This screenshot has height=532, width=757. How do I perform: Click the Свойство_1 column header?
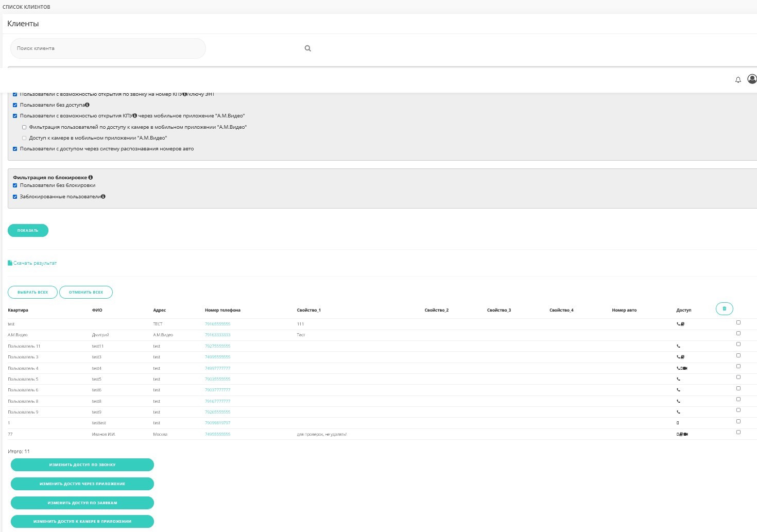308,310
